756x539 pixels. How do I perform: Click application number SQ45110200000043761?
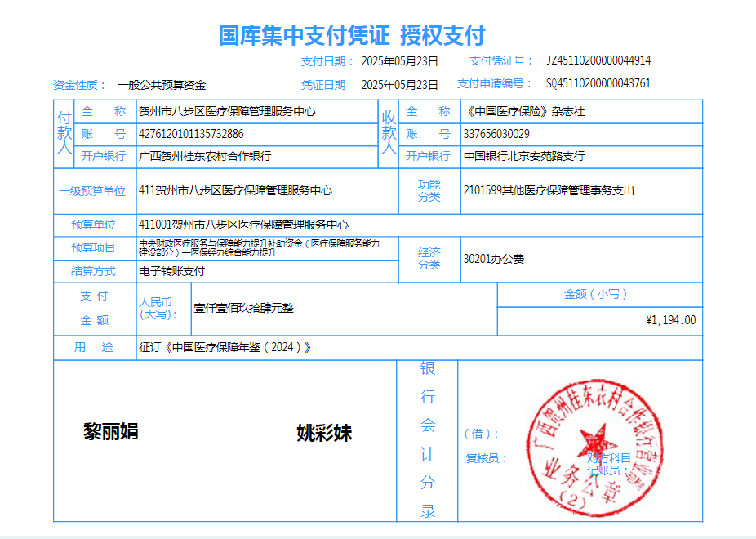[x=598, y=83]
